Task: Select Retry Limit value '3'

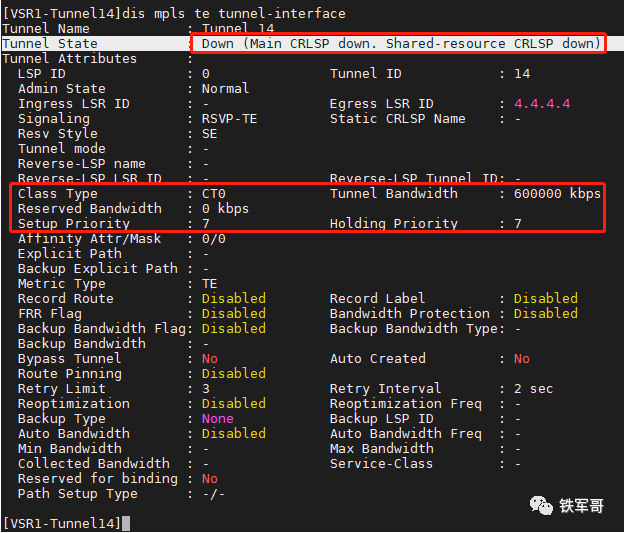Action: coord(206,389)
